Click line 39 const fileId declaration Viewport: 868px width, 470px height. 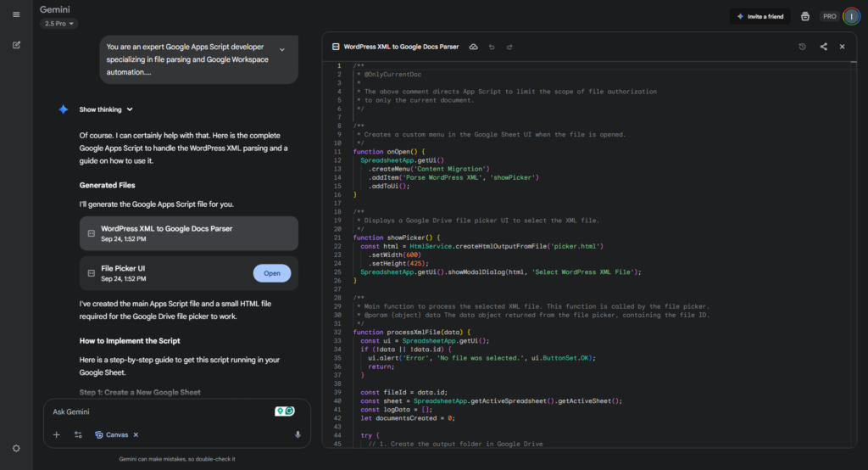pyautogui.click(x=403, y=393)
